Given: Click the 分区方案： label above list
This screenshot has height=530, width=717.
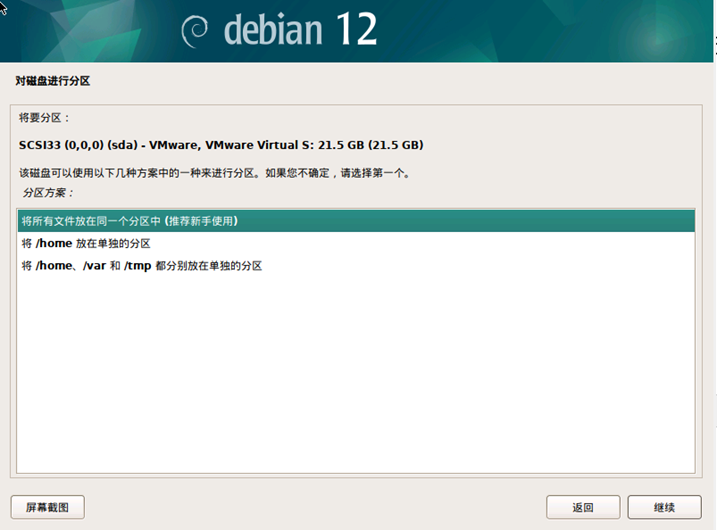Looking at the screenshot, I should (48, 192).
